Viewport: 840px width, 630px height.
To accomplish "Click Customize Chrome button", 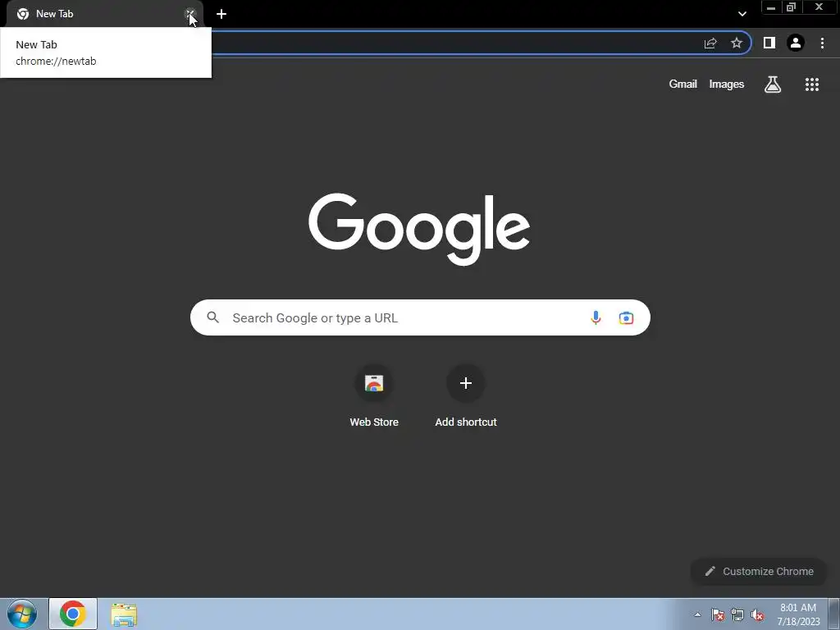I will point(759,572).
